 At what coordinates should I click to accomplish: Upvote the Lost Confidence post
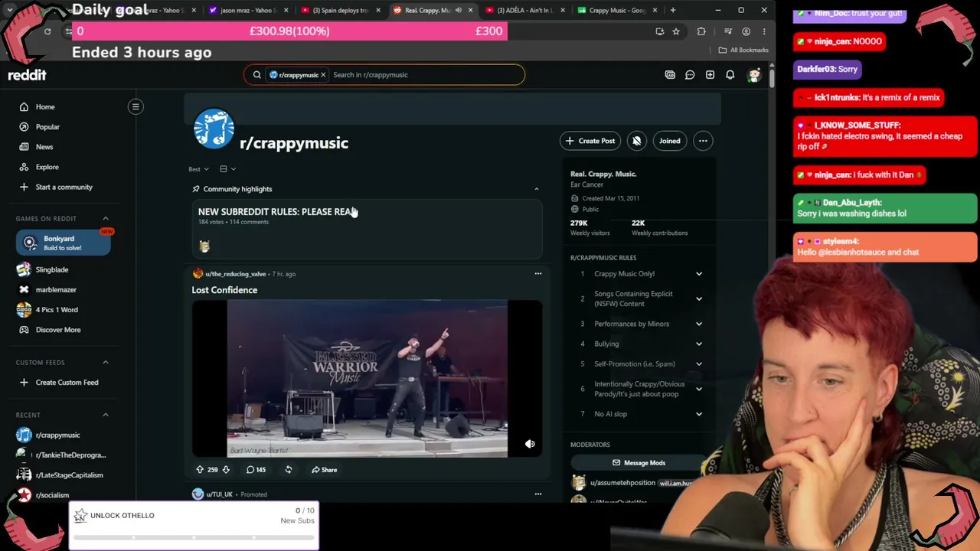(x=200, y=470)
